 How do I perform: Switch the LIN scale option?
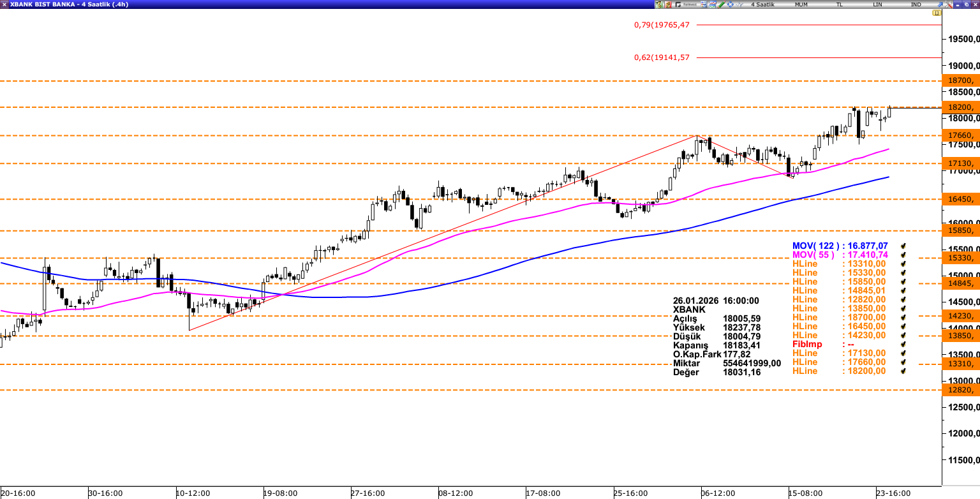(x=877, y=4)
